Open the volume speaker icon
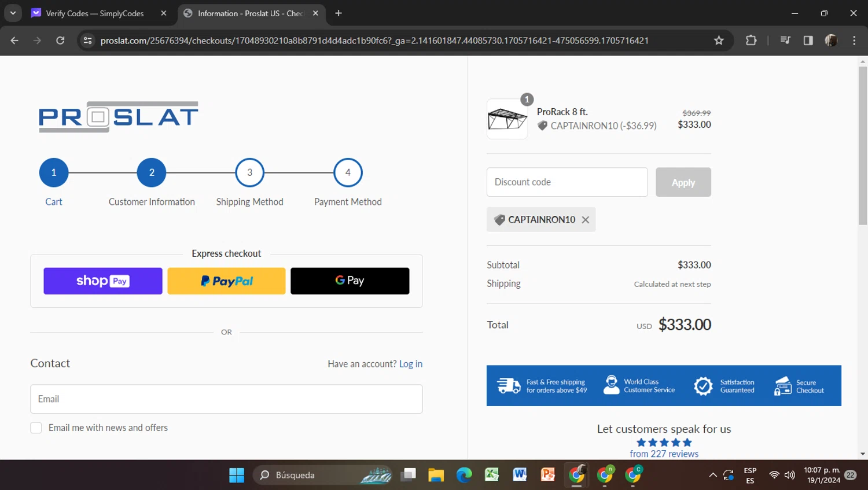 tap(790, 476)
